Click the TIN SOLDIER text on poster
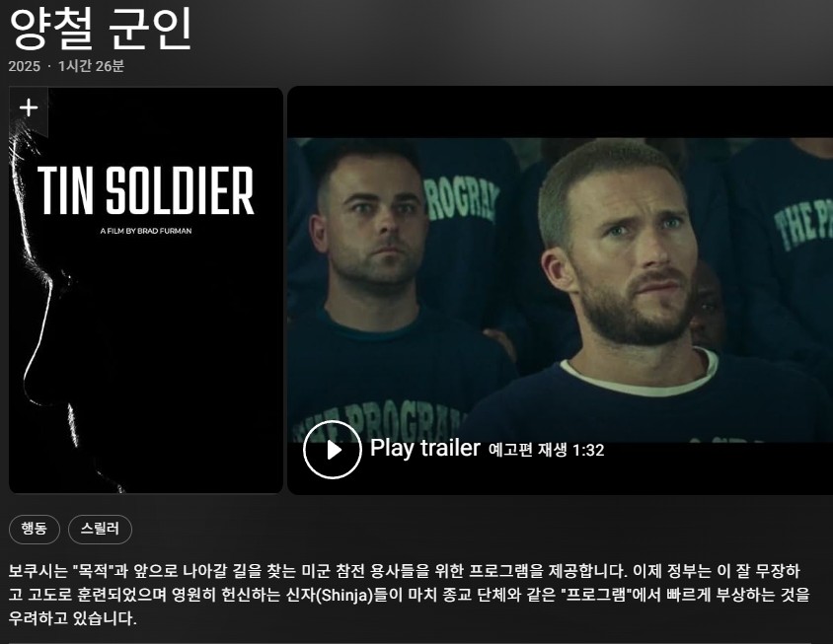This screenshot has width=833, height=644. [x=146, y=190]
